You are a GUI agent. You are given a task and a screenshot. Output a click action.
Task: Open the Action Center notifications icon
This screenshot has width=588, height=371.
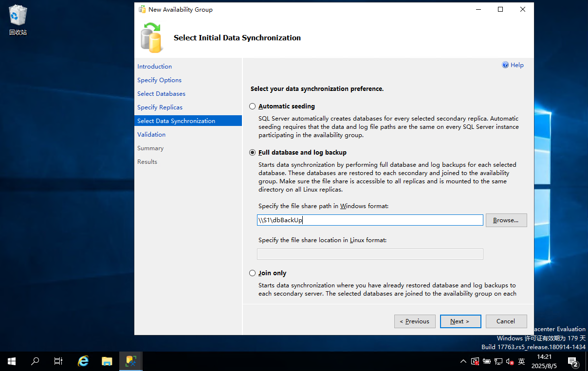pos(573,361)
